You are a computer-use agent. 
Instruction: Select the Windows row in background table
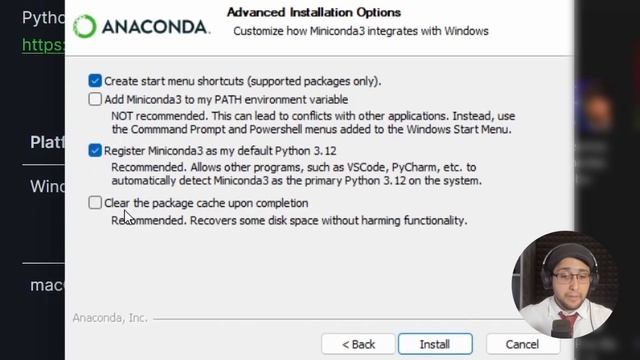tap(47, 187)
